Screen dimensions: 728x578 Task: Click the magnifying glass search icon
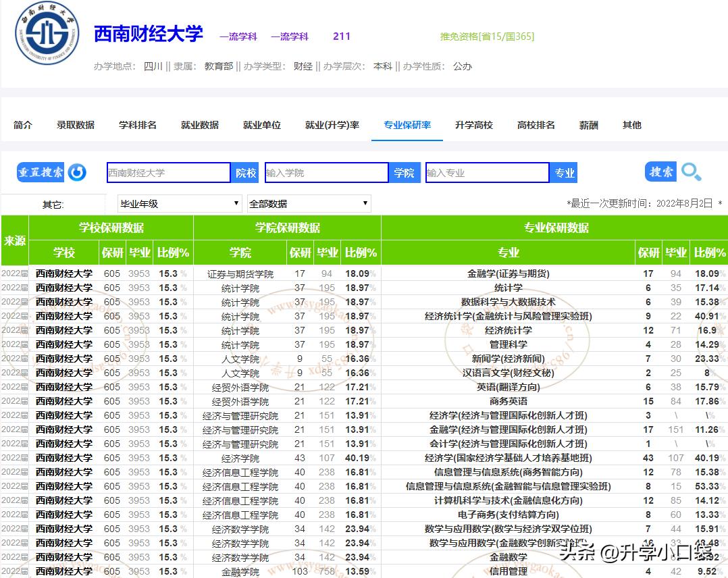(x=692, y=172)
